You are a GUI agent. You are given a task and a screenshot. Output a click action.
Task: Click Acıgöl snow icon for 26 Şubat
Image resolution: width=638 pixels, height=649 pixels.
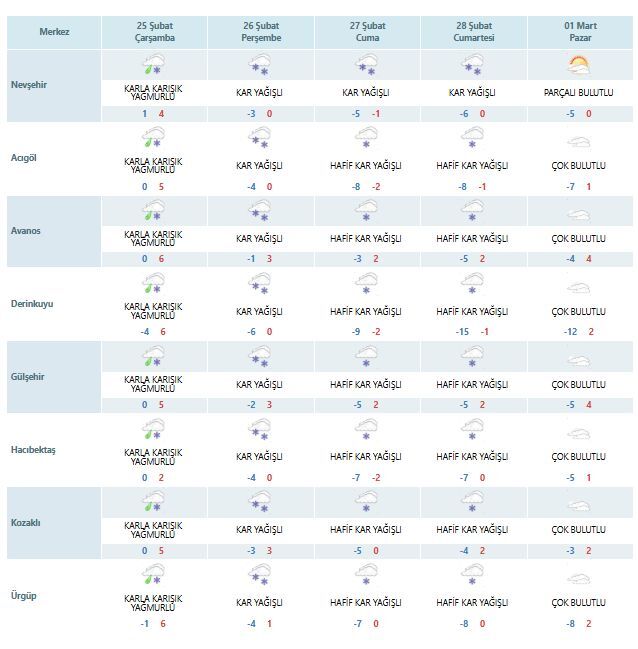(260, 138)
